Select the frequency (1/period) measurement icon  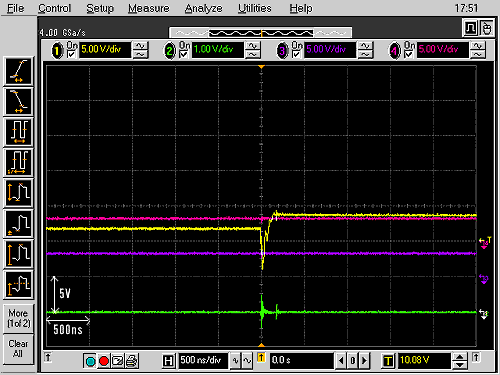[x=19, y=163]
